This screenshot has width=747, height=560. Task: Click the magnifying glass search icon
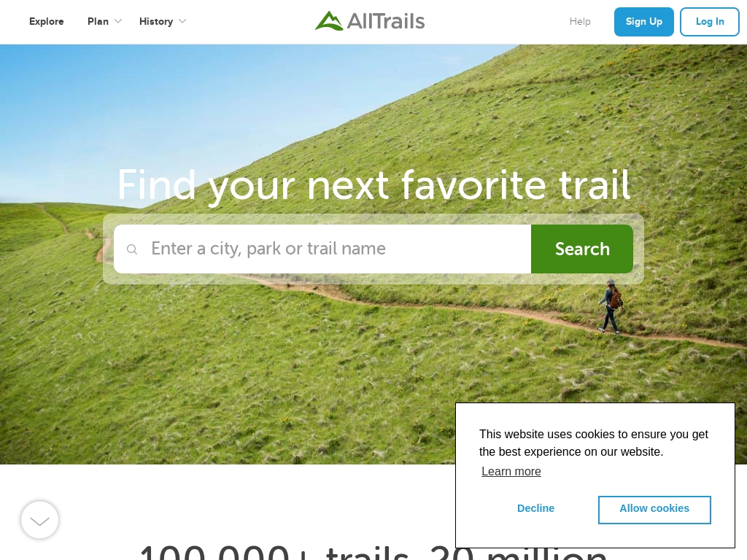pyautogui.click(x=132, y=249)
